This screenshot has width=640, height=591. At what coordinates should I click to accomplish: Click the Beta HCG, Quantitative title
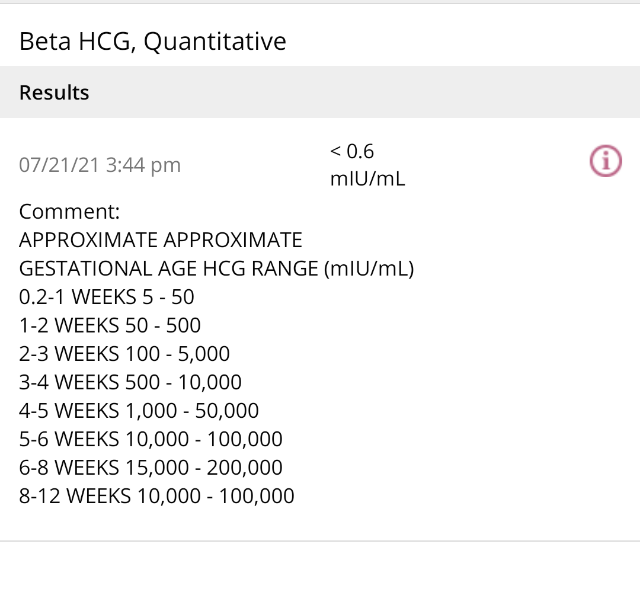click(x=152, y=41)
